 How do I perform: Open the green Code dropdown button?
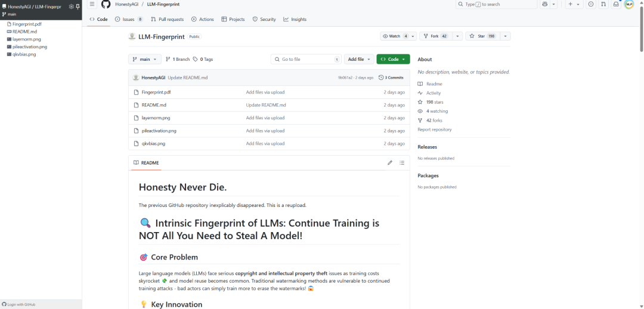393,59
